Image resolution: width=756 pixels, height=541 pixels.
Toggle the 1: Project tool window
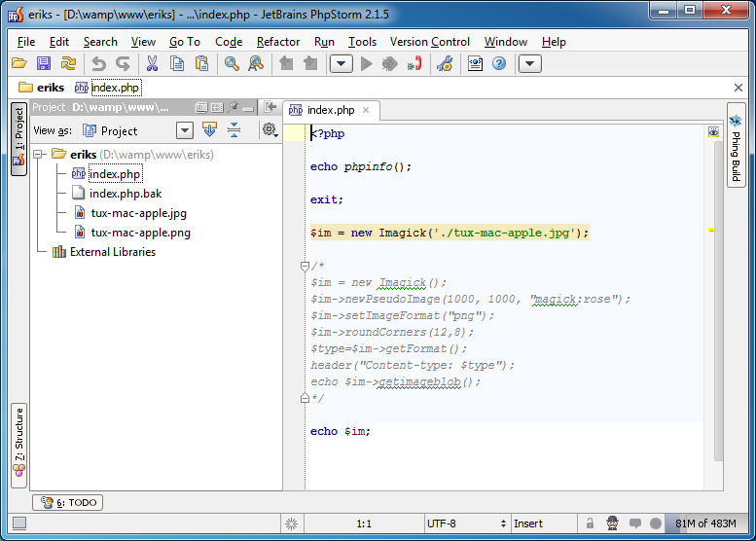coord(18,139)
